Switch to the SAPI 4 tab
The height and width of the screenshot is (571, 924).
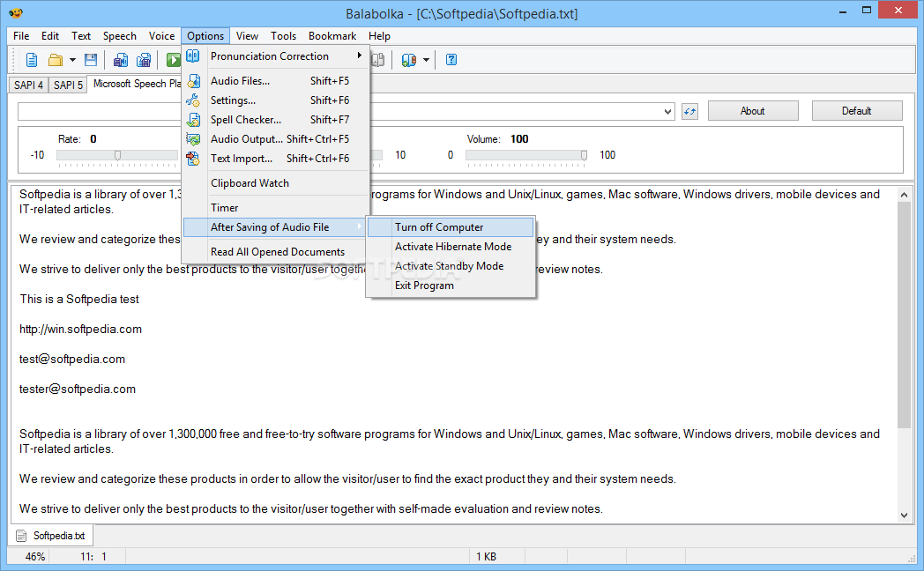(x=28, y=85)
